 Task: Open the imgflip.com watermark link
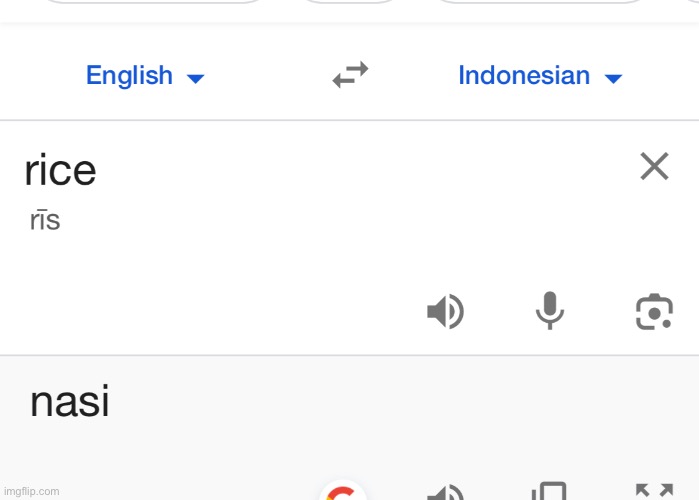[x=31, y=491]
